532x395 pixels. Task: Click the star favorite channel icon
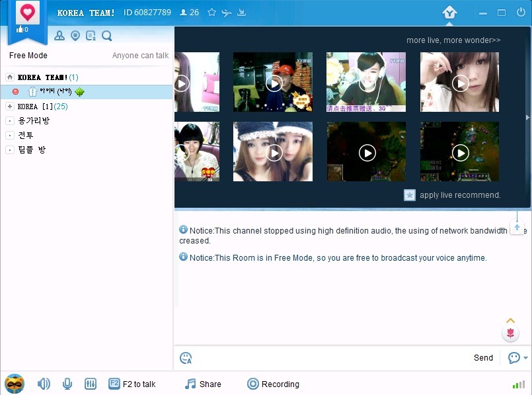[211, 13]
